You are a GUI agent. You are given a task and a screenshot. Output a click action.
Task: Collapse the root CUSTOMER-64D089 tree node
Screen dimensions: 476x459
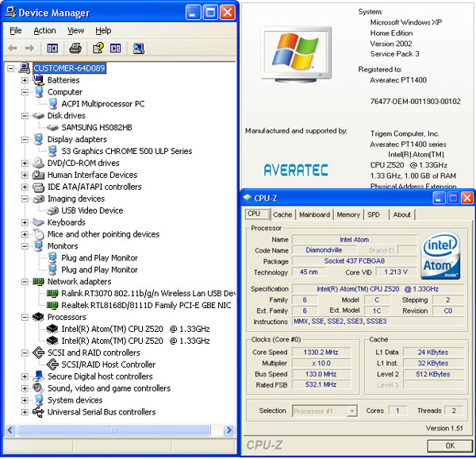point(10,68)
